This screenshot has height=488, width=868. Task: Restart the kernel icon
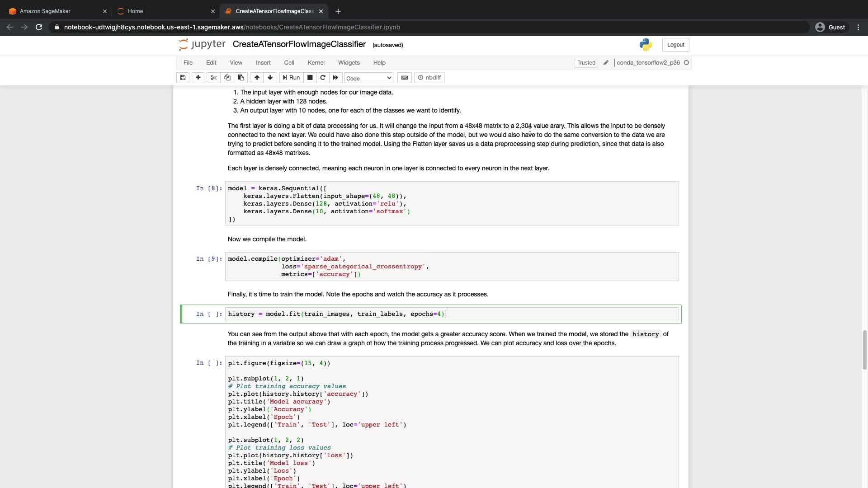(x=323, y=78)
